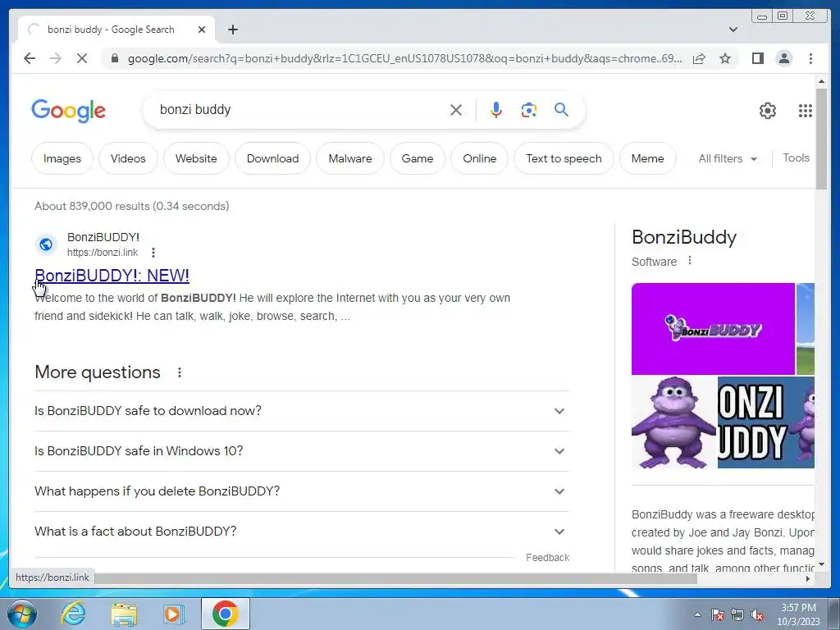Open the Google apps grid
Image resolution: width=840 pixels, height=630 pixels.
[806, 111]
